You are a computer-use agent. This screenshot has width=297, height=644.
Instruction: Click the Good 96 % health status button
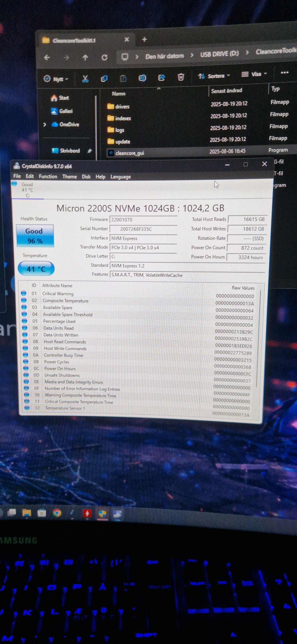(x=35, y=236)
